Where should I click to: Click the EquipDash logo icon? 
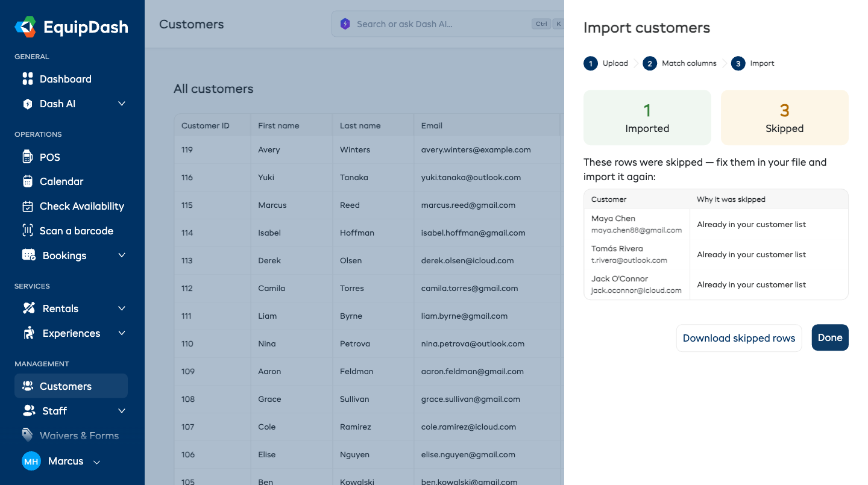pos(25,27)
